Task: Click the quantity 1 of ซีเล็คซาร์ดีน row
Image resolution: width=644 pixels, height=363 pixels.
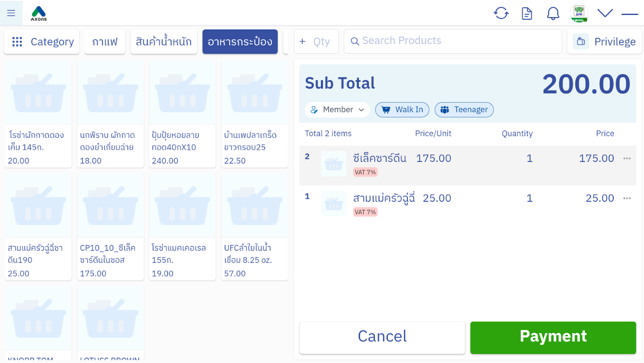Action: (529, 158)
